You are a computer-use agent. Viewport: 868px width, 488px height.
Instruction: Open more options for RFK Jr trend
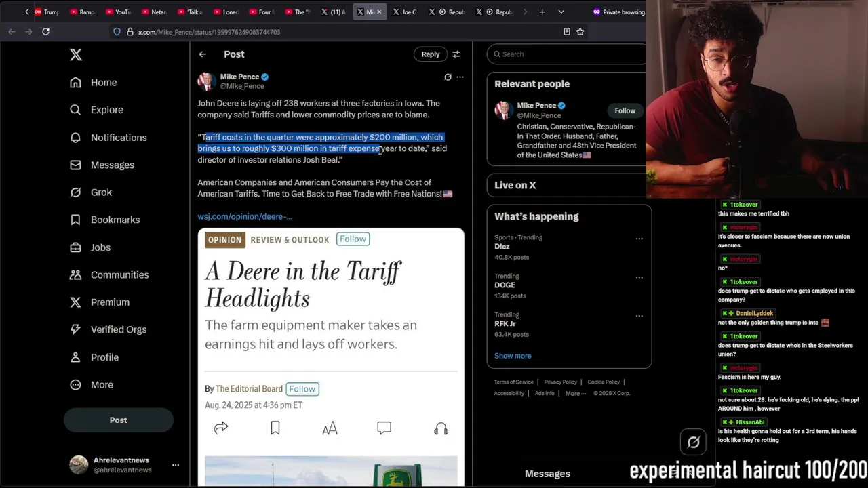639,316
